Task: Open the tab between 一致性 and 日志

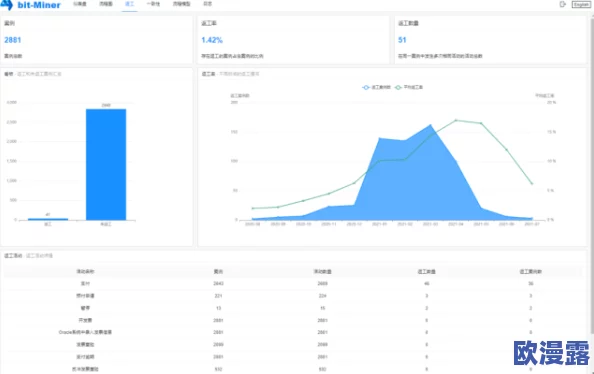Action: click(181, 4)
